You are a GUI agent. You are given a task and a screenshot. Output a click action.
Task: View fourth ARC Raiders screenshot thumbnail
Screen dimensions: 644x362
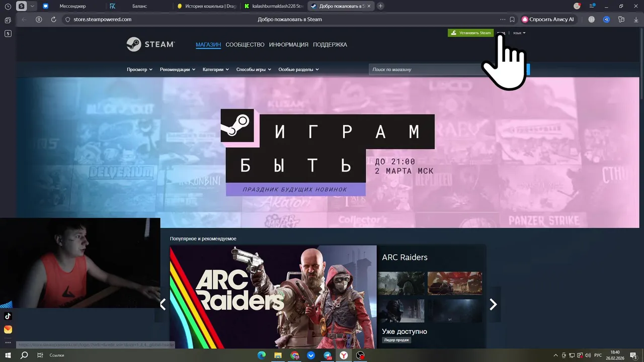tap(455, 311)
